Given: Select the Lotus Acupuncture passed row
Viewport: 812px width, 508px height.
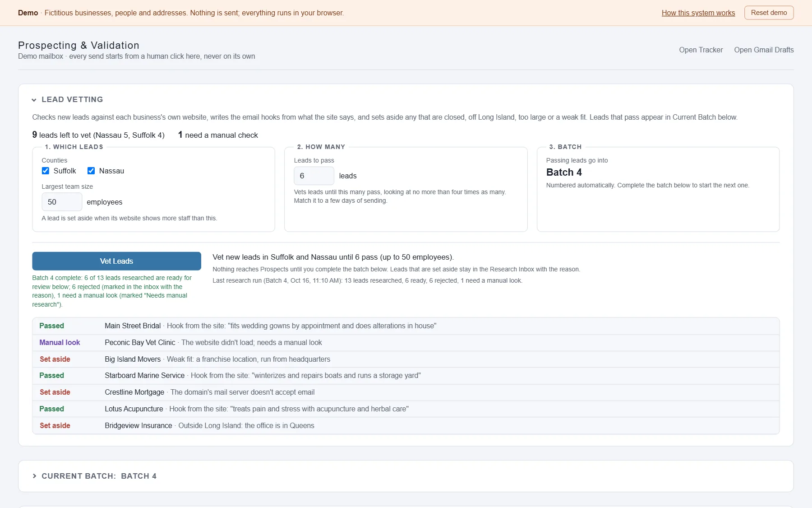Looking at the screenshot, I should pos(406,409).
